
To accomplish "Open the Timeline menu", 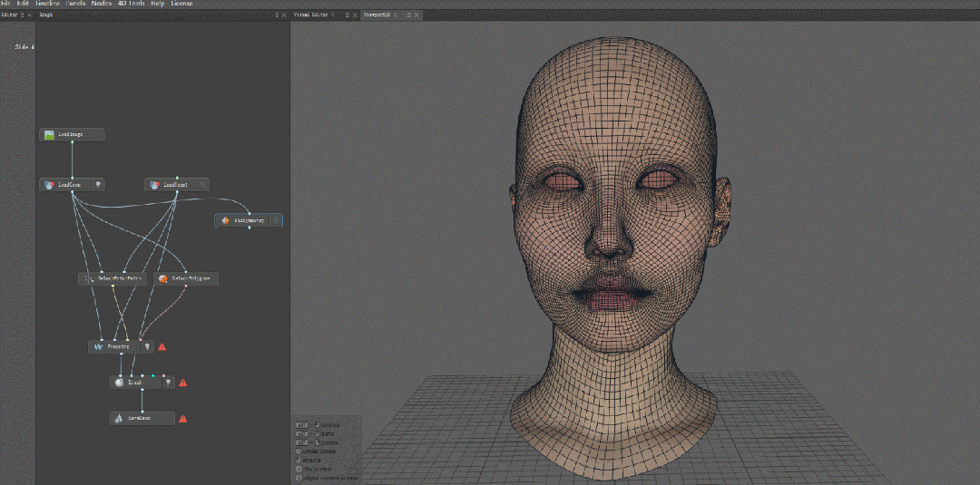I will pyautogui.click(x=47, y=4).
